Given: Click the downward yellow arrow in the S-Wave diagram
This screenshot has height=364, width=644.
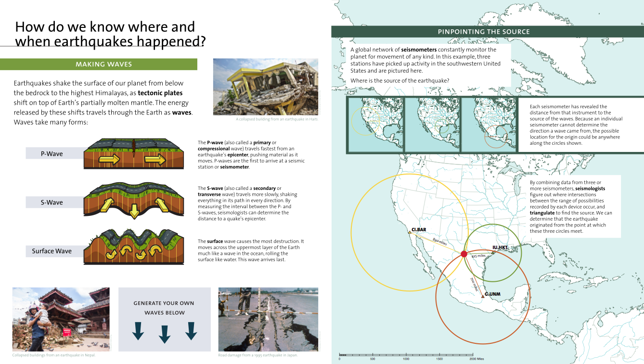Looking at the screenshot, I should (134, 211).
